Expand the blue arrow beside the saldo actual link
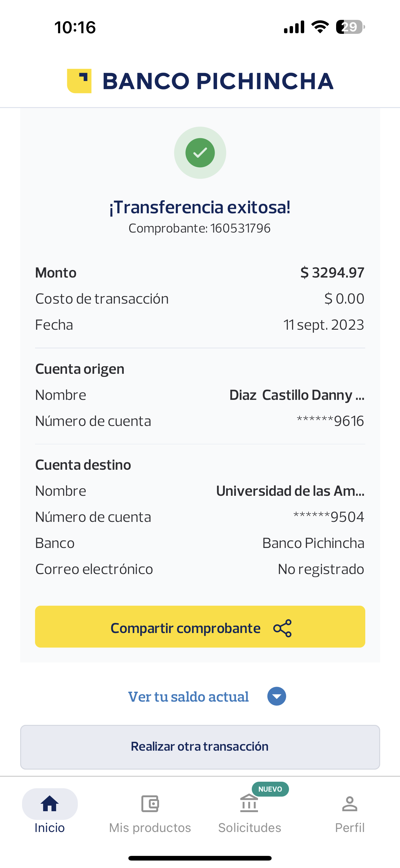Image resolution: width=400 pixels, height=868 pixels. coord(276,696)
